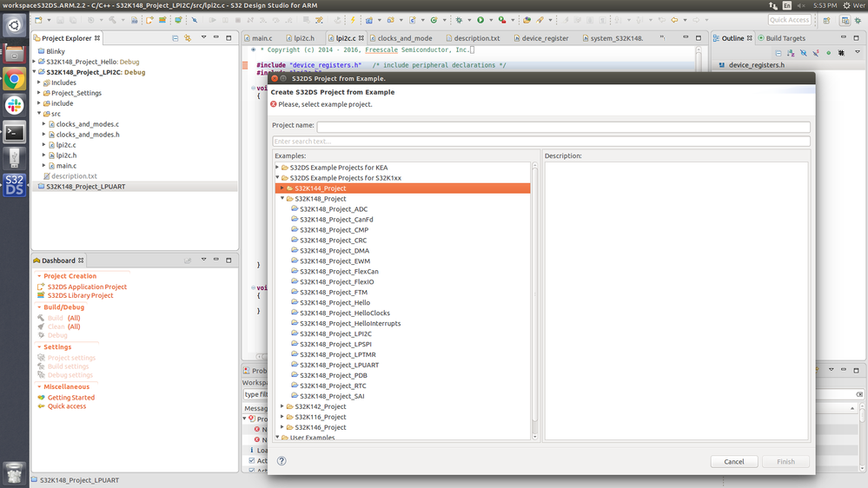
Task: Click Getting Started in Dashboard
Action: tap(71, 398)
